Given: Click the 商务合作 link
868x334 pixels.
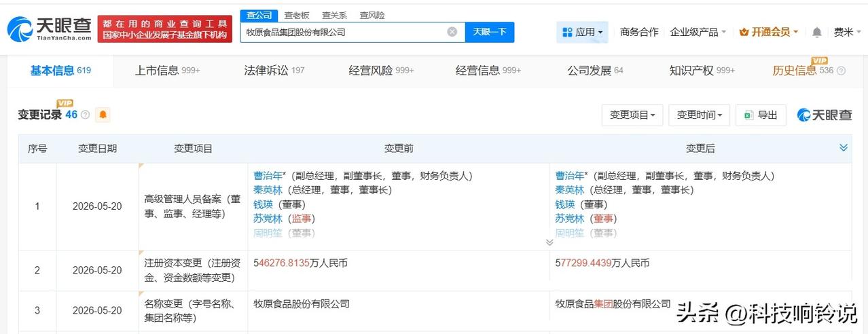Looking at the screenshot, I should tap(639, 32).
